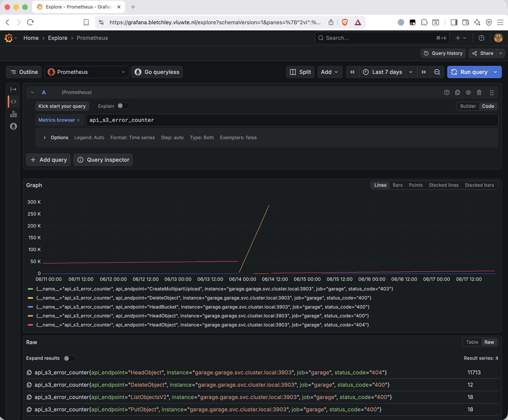Open the browser share icon

click(331, 23)
